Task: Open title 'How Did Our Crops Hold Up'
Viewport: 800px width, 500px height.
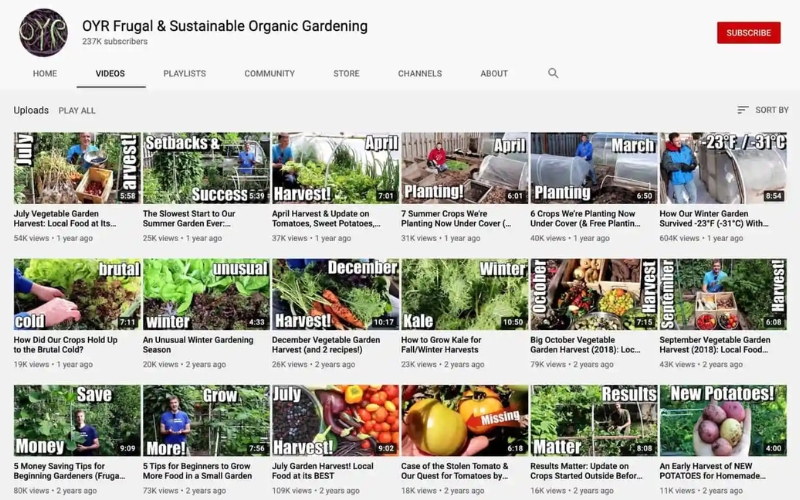Action: (x=65, y=344)
